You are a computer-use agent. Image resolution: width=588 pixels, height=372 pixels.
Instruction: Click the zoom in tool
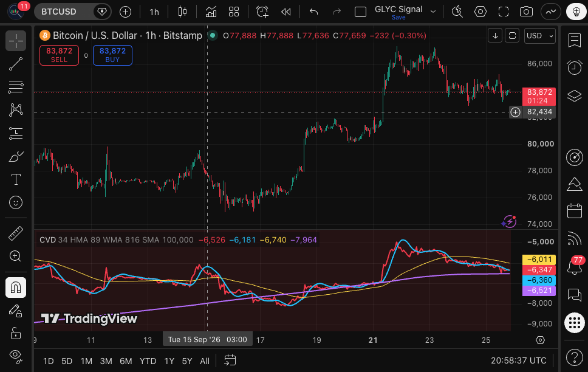pos(16,256)
